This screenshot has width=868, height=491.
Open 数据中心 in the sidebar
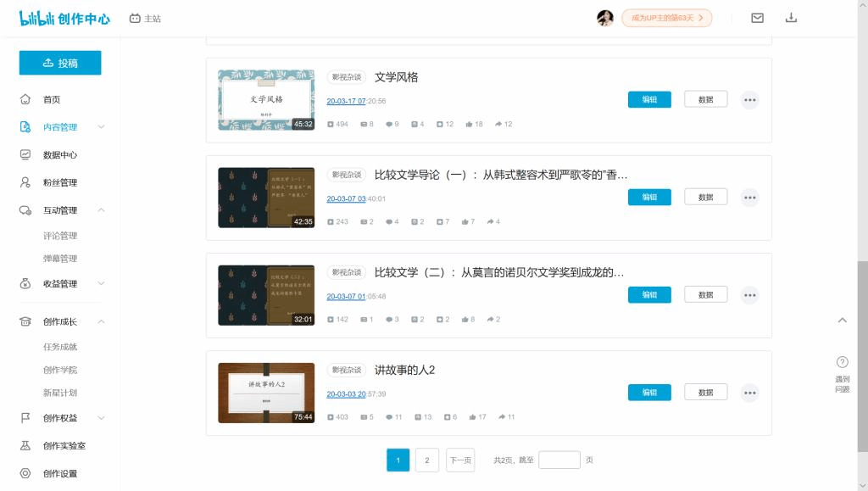(x=60, y=155)
